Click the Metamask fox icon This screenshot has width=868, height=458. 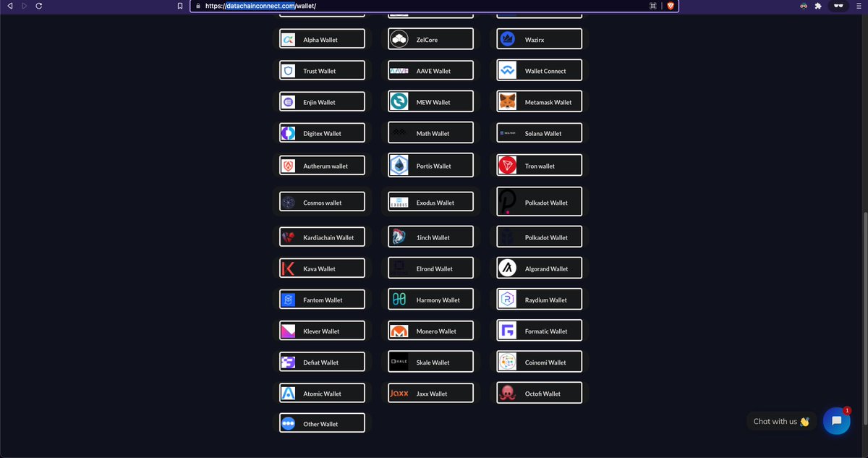(508, 102)
